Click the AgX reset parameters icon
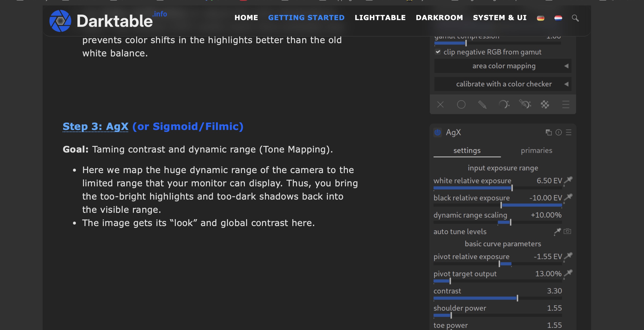The image size is (644, 330). pos(559,132)
